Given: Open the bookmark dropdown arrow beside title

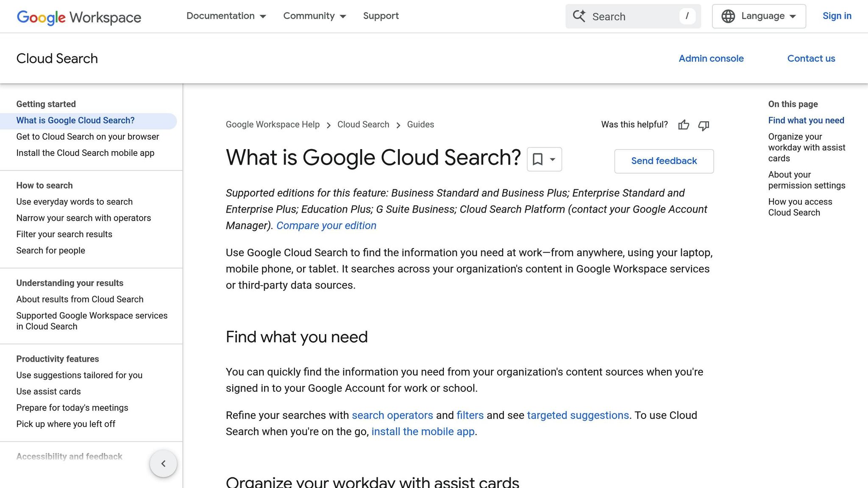Looking at the screenshot, I should pyautogui.click(x=552, y=159).
